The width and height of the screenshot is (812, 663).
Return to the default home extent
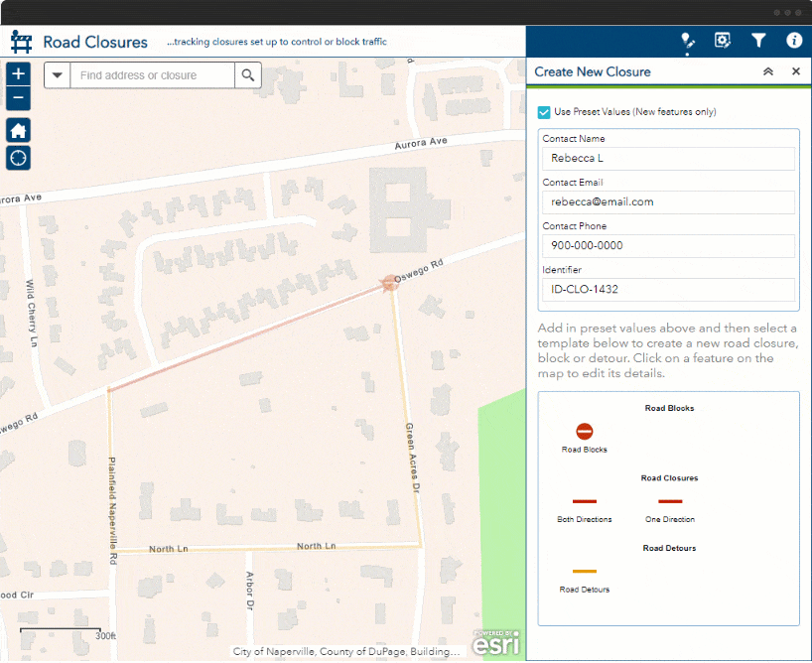click(x=18, y=130)
